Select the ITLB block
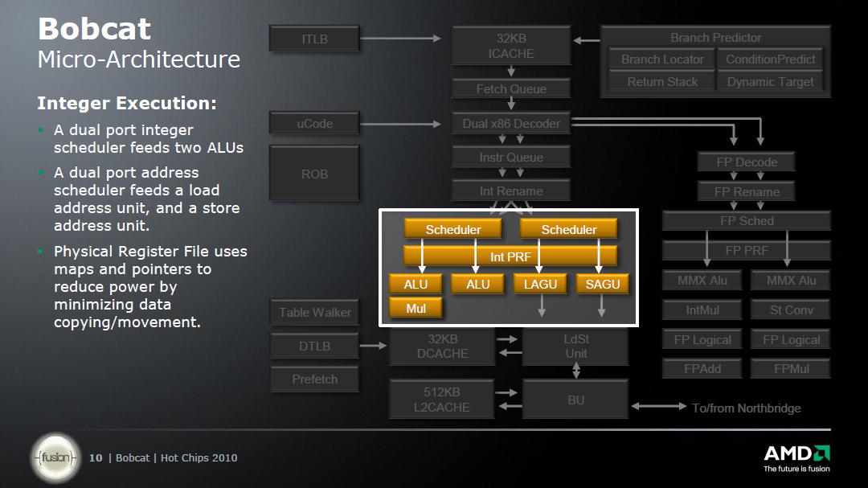This screenshot has height=488, width=868. (314, 39)
